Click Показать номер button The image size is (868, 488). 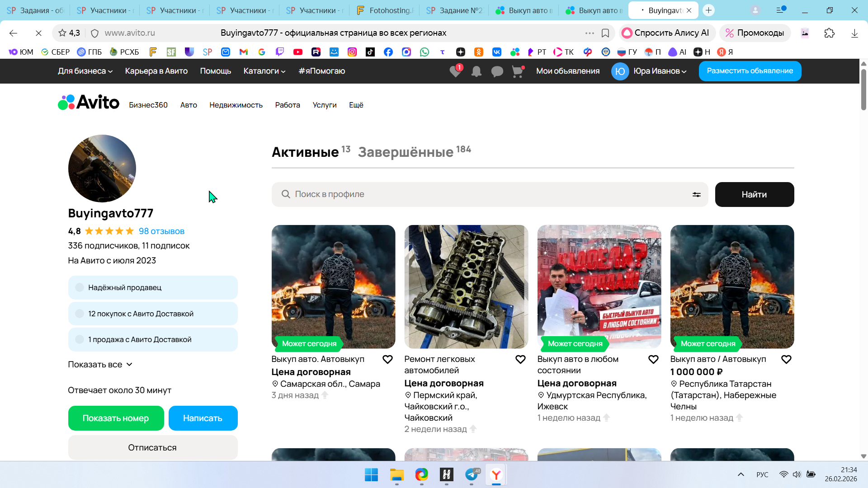[116, 418]
